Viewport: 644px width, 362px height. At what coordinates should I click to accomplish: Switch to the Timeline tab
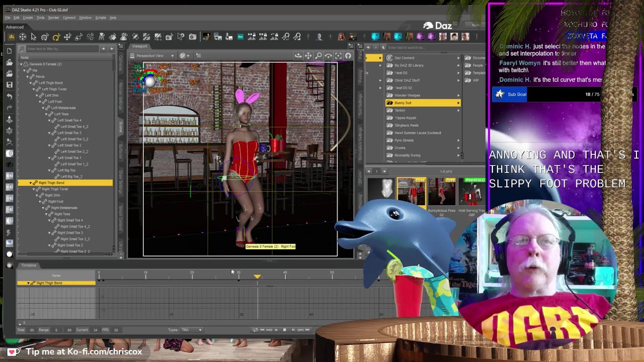point(29,265)
